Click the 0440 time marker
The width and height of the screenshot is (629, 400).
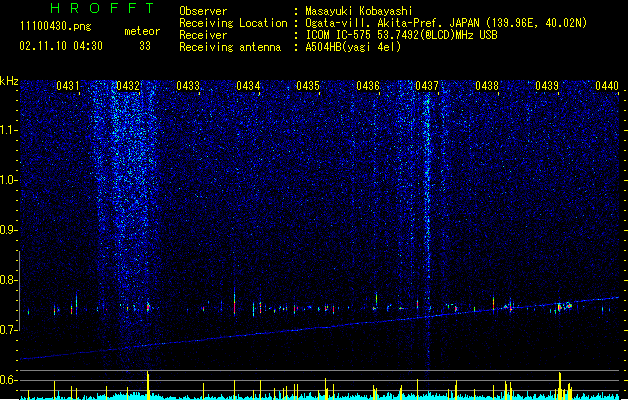607,86
